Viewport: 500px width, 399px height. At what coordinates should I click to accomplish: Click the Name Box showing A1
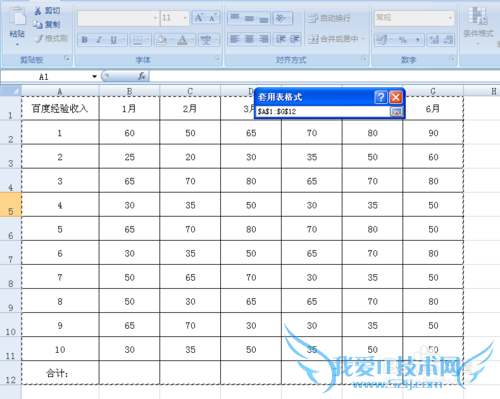point(45,77)
